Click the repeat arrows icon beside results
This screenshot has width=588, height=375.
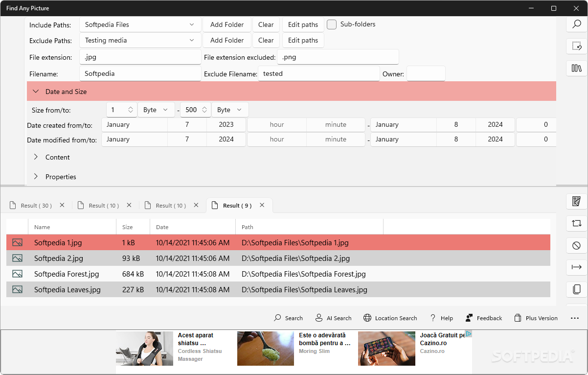[577, 223]
